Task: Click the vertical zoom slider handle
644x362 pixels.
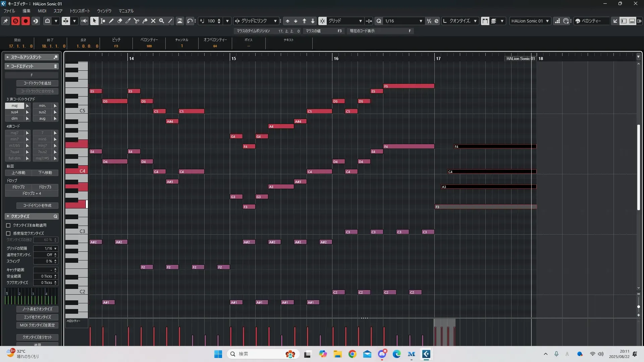Action: [x=638, y=306]
